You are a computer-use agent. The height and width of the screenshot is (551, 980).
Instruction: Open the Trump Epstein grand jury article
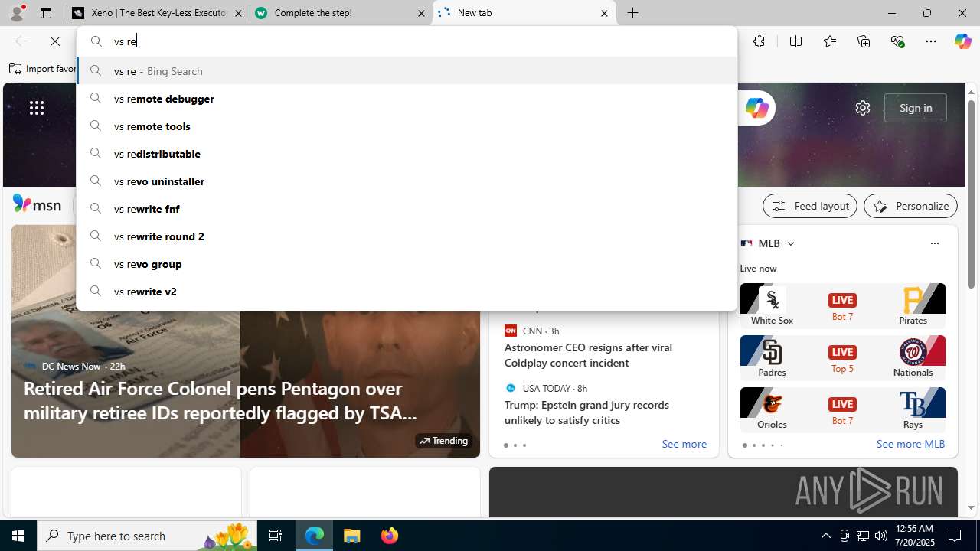coord(586,412)
